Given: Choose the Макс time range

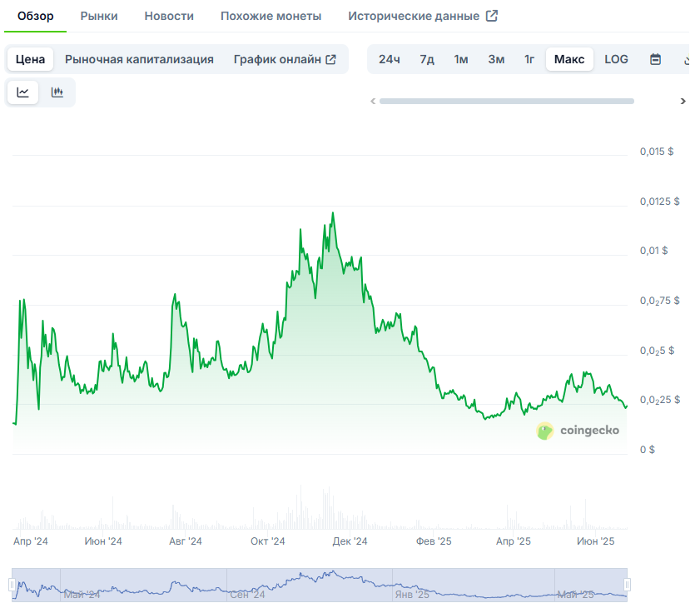Looking at the screenshot, I should coord(569,59).
